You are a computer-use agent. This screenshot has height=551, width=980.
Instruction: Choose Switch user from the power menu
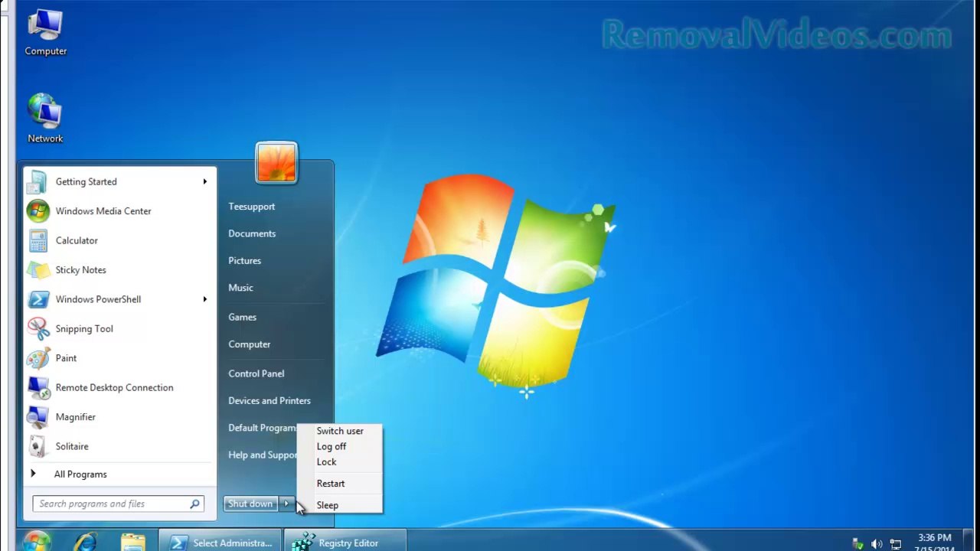340,431
